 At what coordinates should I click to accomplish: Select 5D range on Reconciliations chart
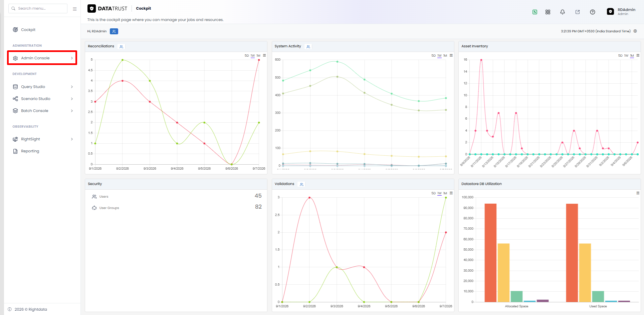247,56
